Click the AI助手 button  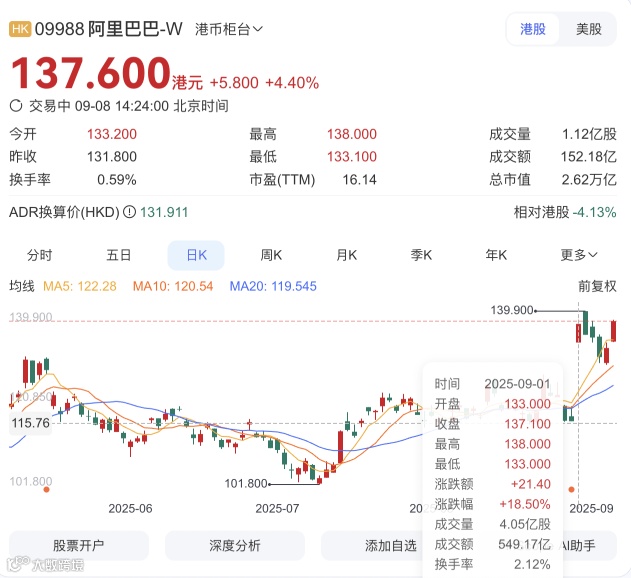click(x=578, y=545)
